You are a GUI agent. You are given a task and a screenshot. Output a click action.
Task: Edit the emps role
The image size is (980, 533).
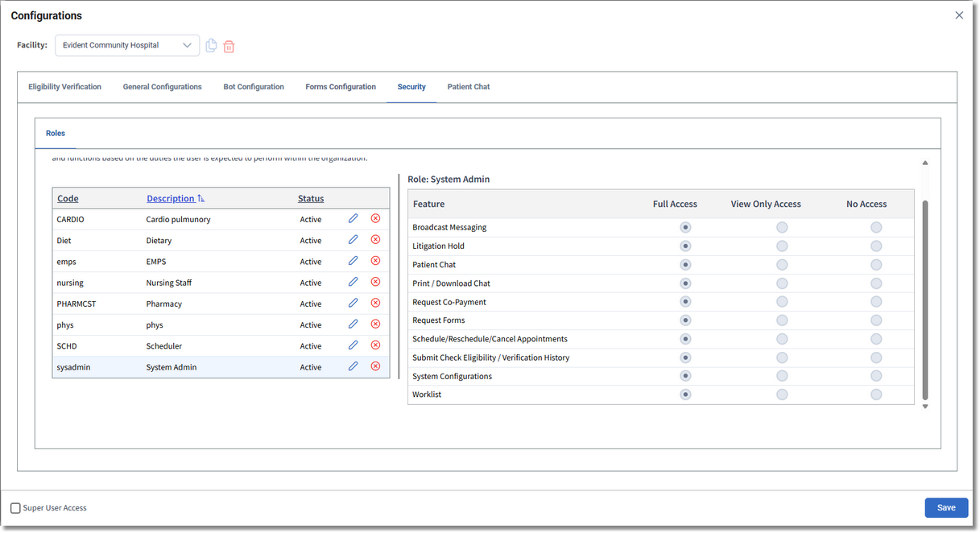(x=353, y=261)
